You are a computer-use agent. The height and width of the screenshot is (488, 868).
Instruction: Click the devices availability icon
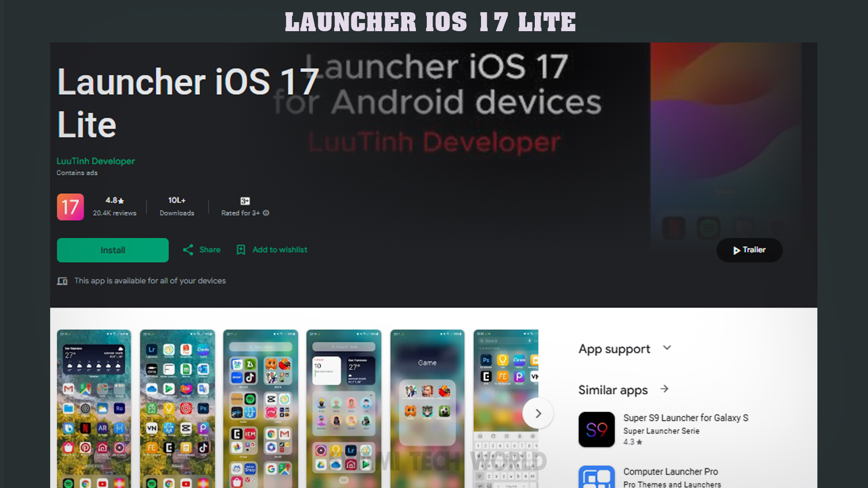click(62, 281)
